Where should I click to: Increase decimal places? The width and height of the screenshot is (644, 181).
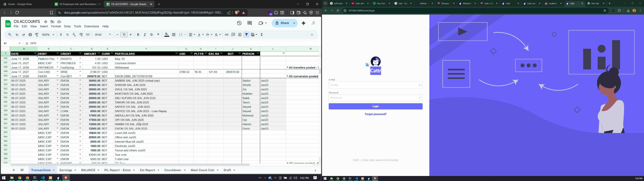pyautogui.click(x=81, y=35)
